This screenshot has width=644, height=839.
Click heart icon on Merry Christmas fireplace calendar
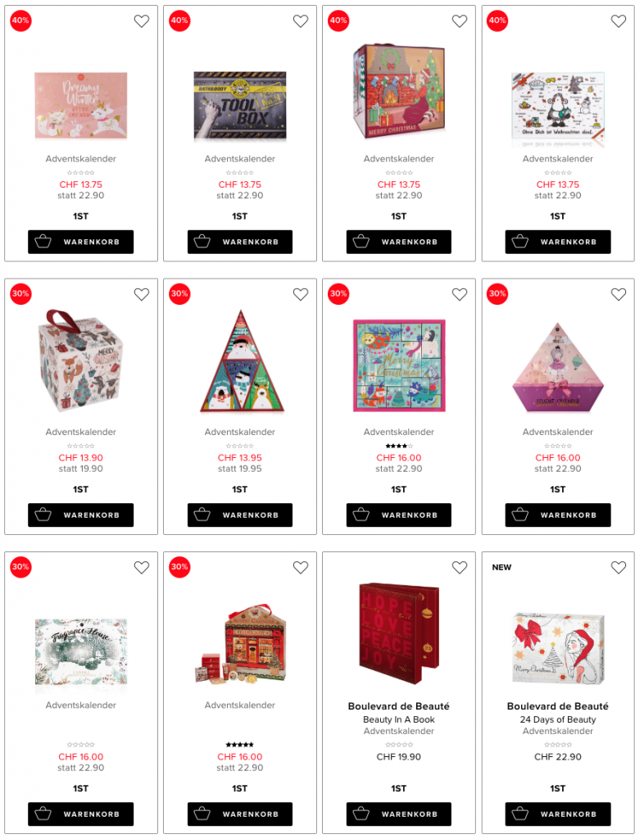[x=460, y=20]
